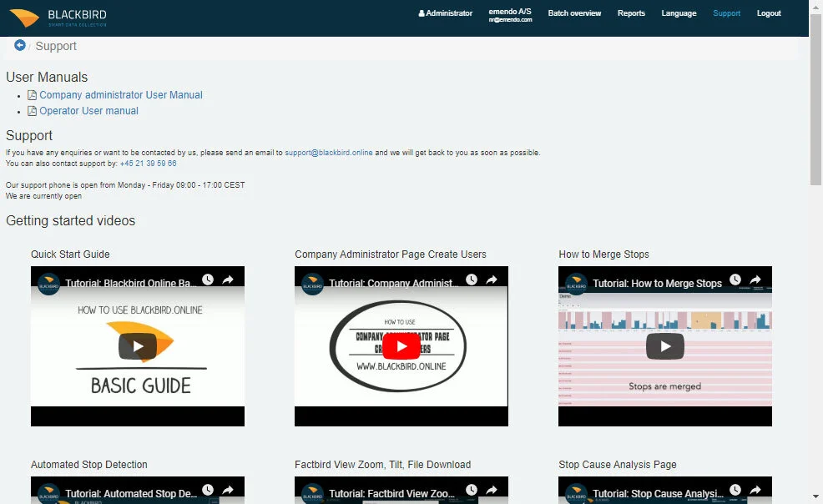Open Batch overview

pyautogui.click(x=574, y=13)
